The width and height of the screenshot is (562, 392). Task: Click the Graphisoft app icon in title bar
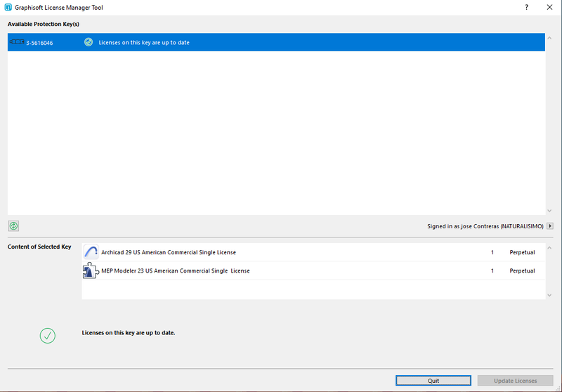(x=8, y=7)
